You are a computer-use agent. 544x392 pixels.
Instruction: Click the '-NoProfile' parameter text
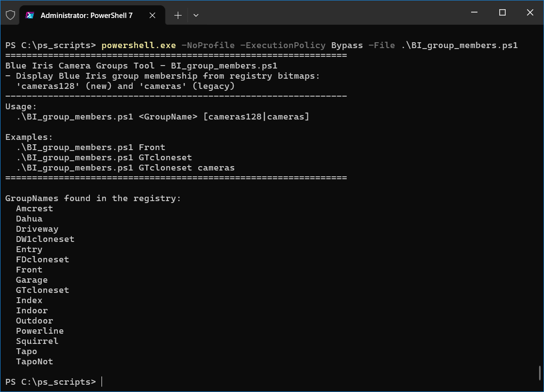208,46
